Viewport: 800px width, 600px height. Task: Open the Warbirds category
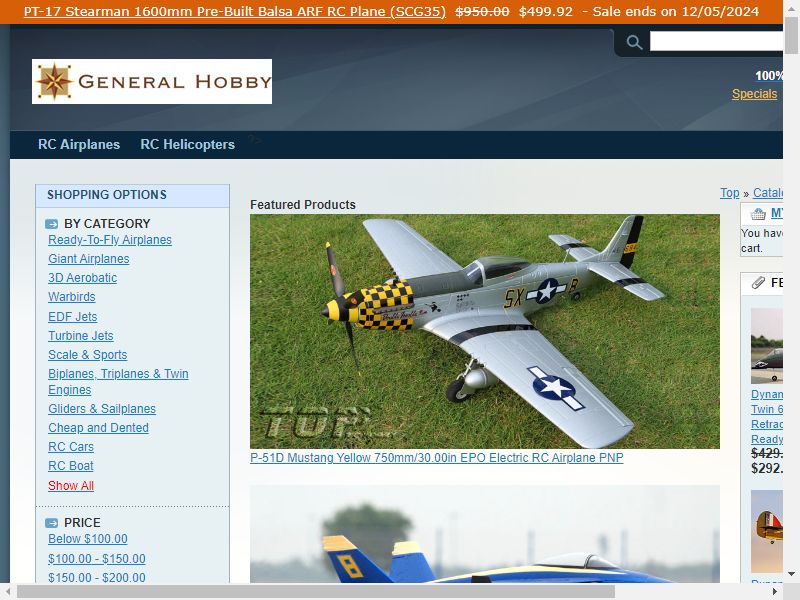(x=72, y=297)
